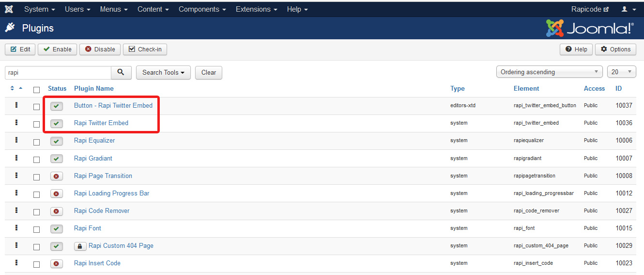Click the Edit toolbar button
Screen dimensions: 644x275
pyautogui.click(x=20, y=49)
